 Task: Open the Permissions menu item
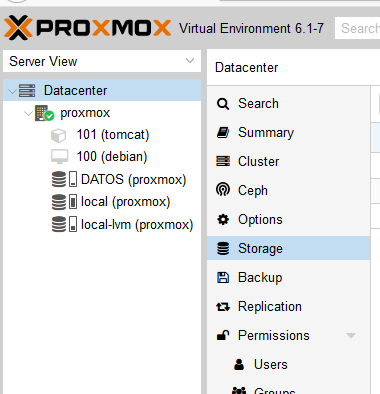(x=288, y=335)
